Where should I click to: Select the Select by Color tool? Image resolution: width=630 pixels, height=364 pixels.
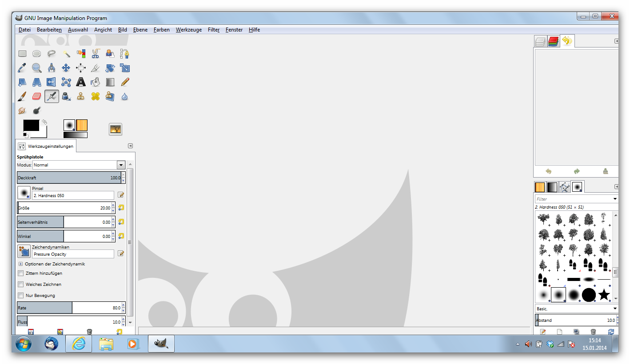(81, 54)
